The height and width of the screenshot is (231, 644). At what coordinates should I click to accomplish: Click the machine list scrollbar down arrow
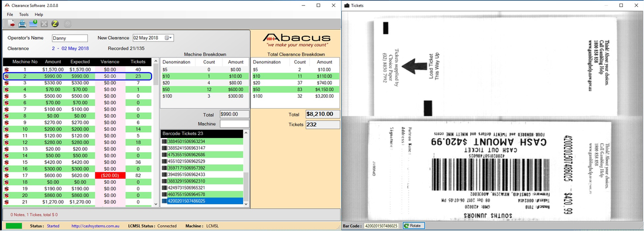[x=156, y=204]
